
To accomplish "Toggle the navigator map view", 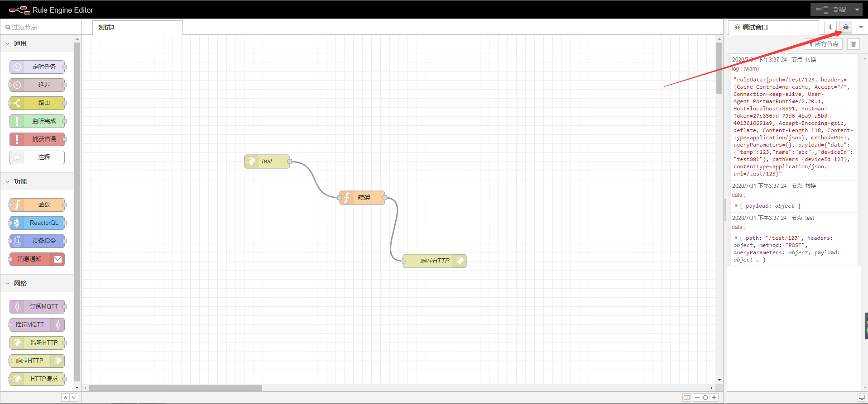I will [x=687, y=398].
